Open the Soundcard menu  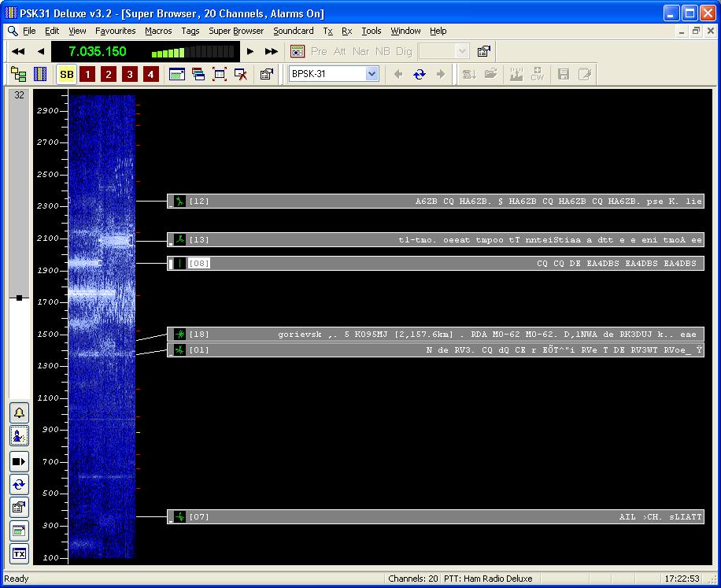294,31
